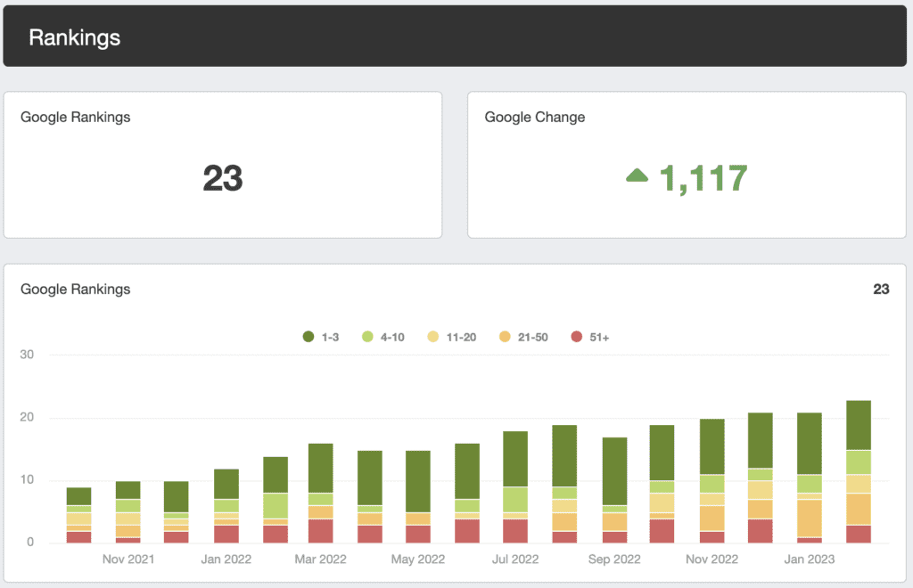The height and width of the screenshot is (588, 913).
Task: Click the bar above Mar 2022
Action: [x=320, y=494]
